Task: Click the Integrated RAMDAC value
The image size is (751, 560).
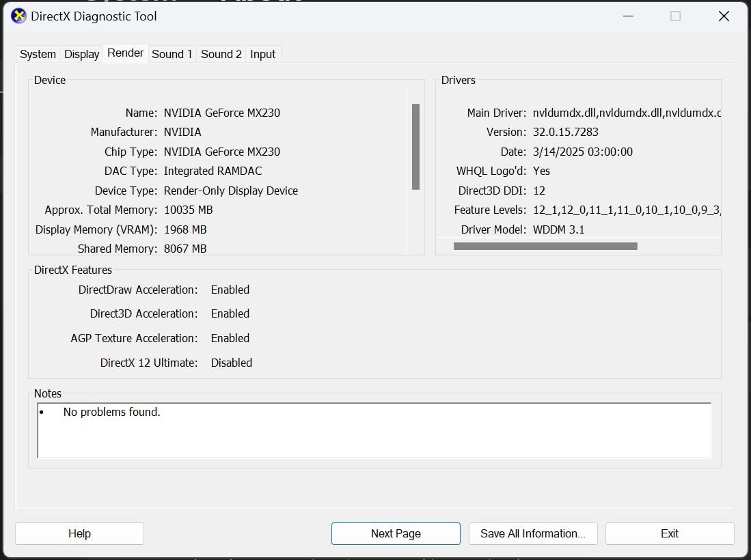Action: pos(213,171)
